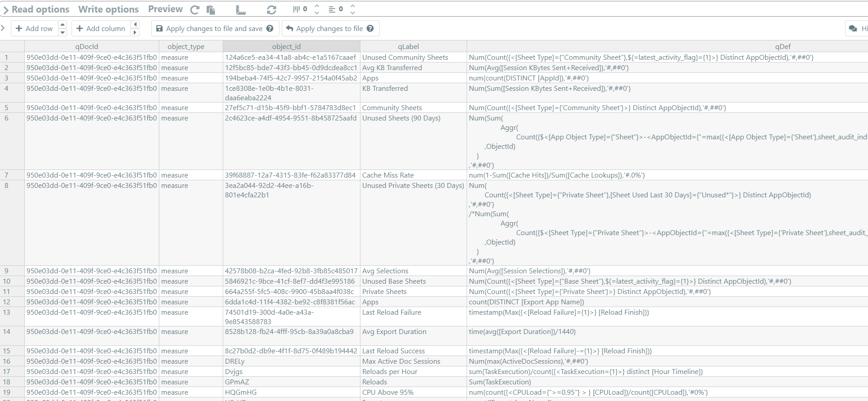Viewport: 868px width, 401px height.
Task: Click the KB Transferred label in row 4
Action: (x=414, y=93)
